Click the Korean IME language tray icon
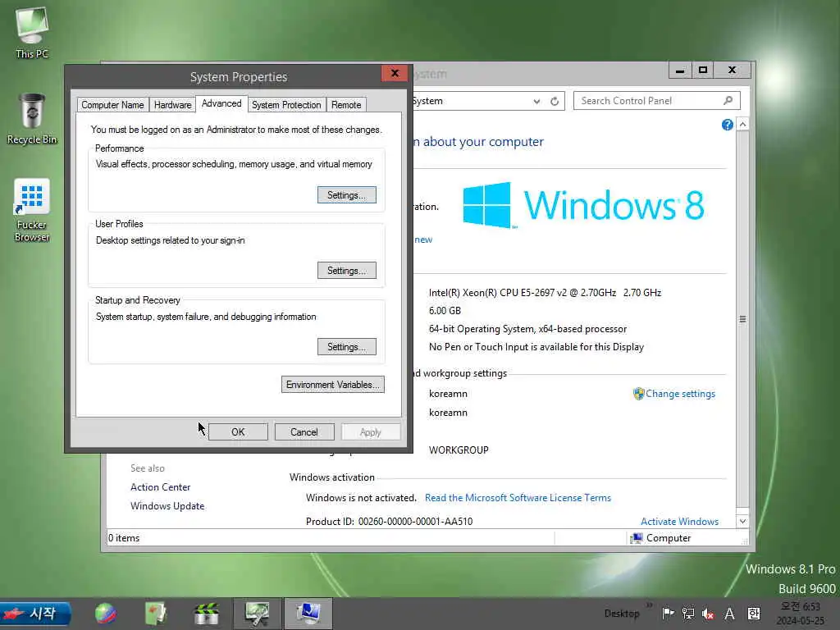The height and width of the screenshot is (630, 840). (753, 614)
